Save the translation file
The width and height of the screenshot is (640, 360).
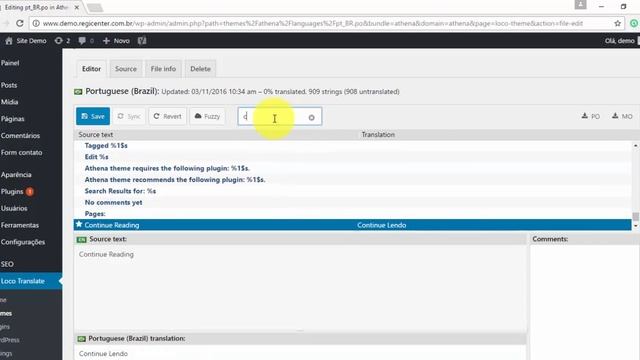[x=93, y=116]
